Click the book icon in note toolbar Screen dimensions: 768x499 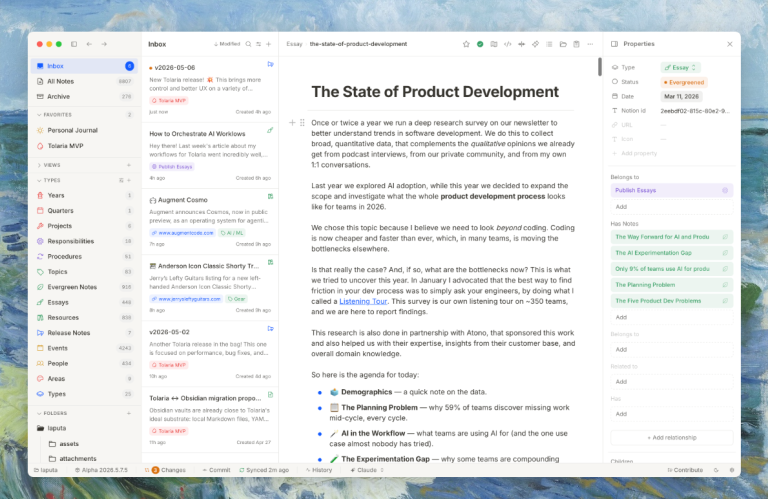(494, 44)
